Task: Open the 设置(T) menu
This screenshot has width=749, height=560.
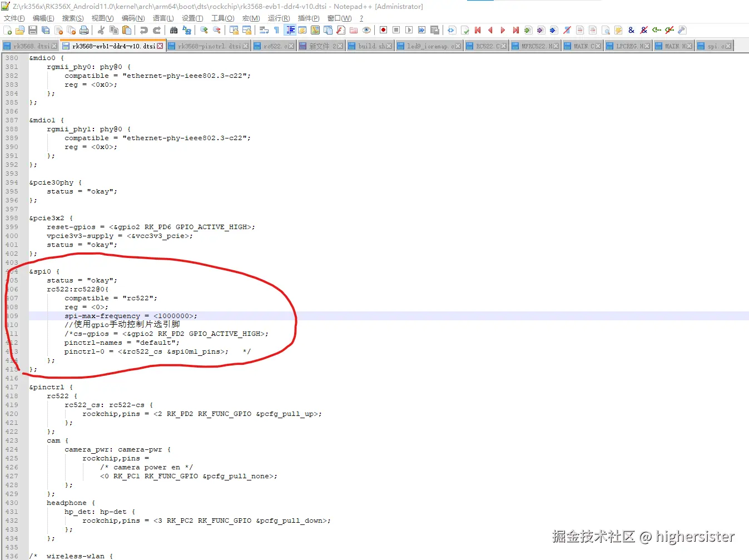Action: [192, 18]
